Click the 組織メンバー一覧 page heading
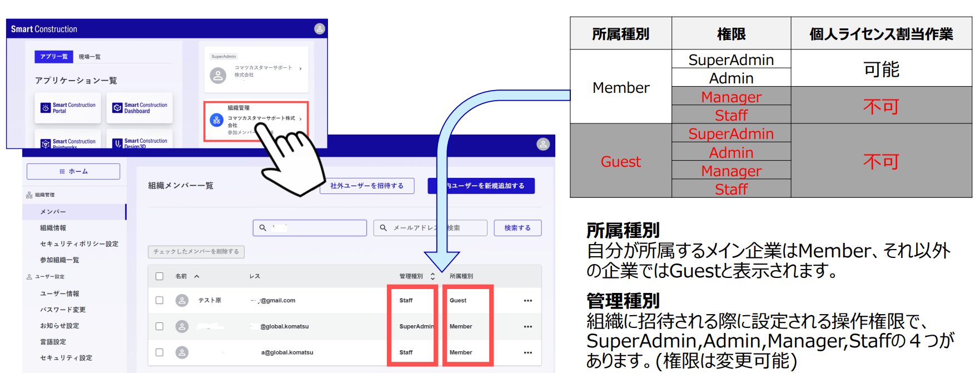Image resolution: width=980 pixels, height=373 pixels. pyautogui.click(x=181, y=186)
